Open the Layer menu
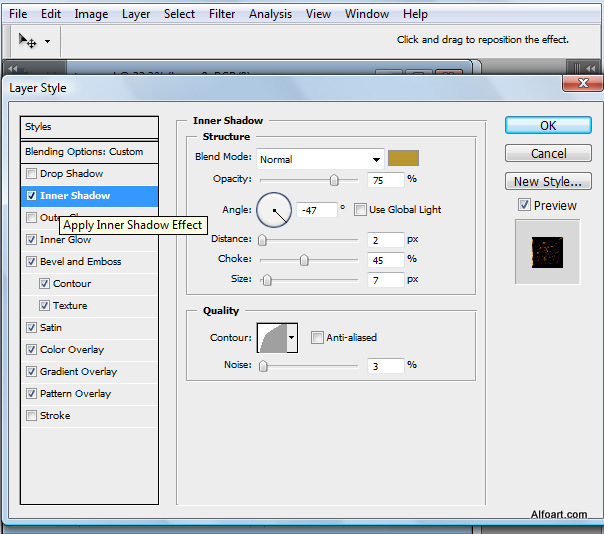 coord(136,14)
